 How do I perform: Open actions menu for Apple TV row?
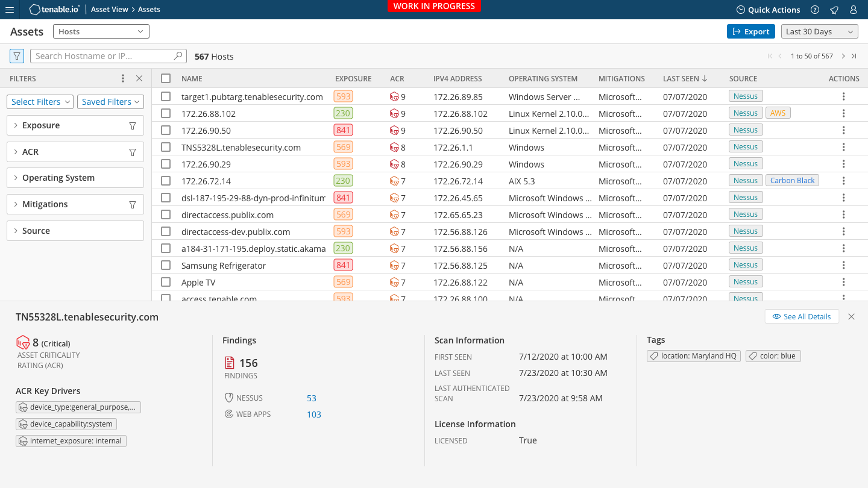coord(844,282)
